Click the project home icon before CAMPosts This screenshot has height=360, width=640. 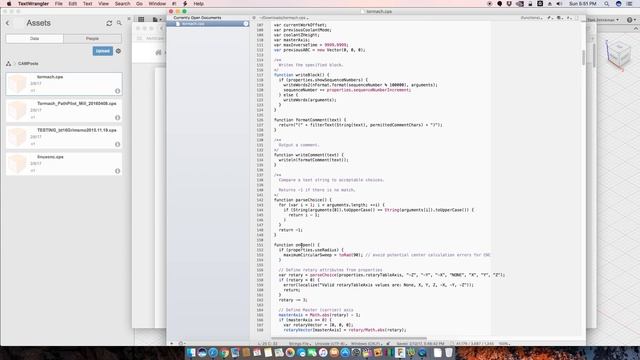tap(9, 64)
